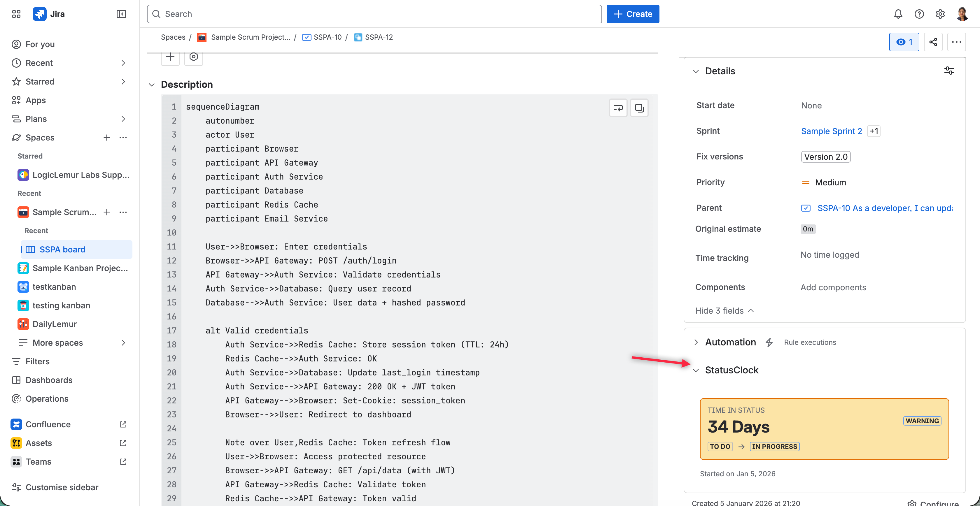The height and width of the screenshot is (506, 980).
Task: Toggle word wrap in code block
Action: 618,108
